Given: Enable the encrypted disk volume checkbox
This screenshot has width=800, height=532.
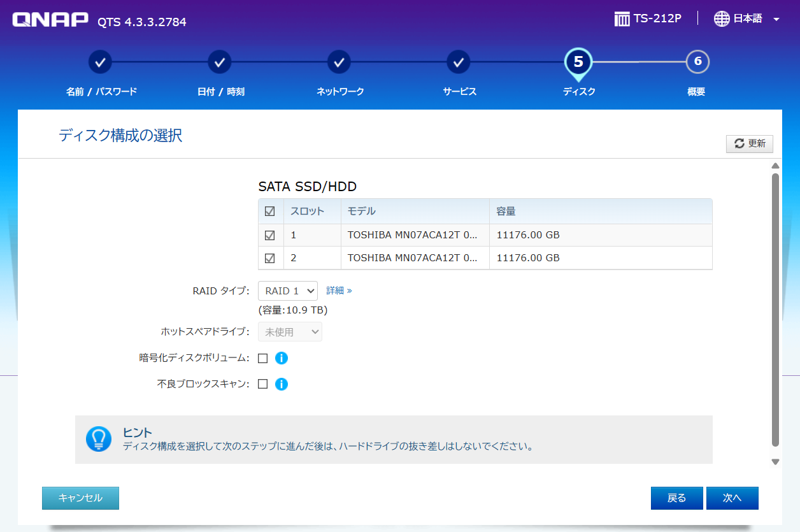Looking at the screenshot, I should click(x=262, y=358).
